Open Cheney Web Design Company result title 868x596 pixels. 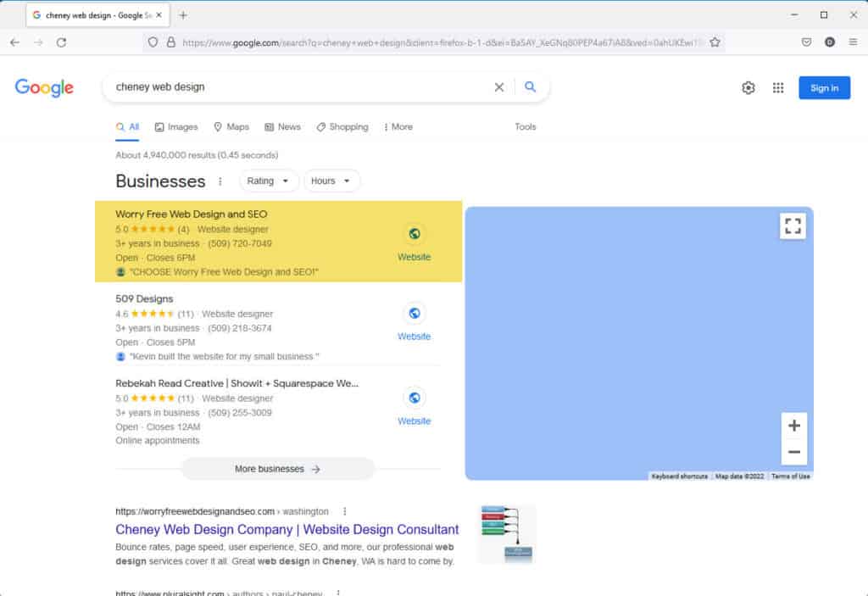[287, 530]
